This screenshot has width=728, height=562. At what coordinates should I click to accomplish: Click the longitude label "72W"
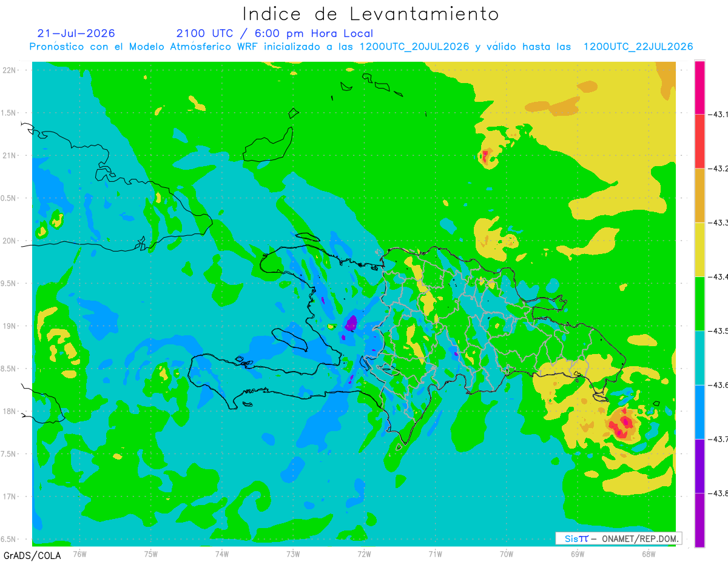[x=364, y=554]
